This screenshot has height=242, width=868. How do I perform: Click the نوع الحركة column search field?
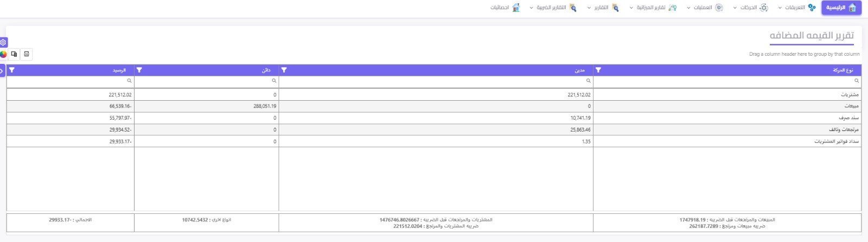[727, 81]
